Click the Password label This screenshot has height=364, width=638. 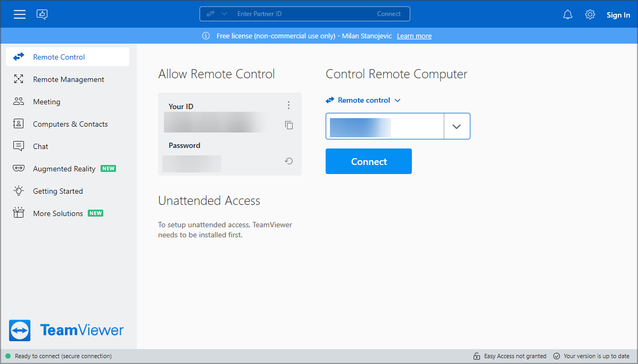point(184,146)
